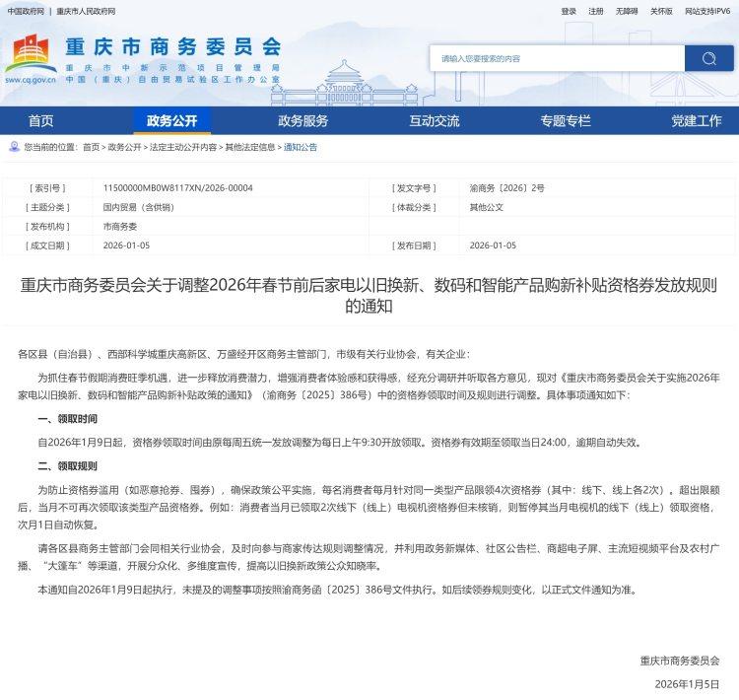Open the 中国政府网 link

(24, 11)
